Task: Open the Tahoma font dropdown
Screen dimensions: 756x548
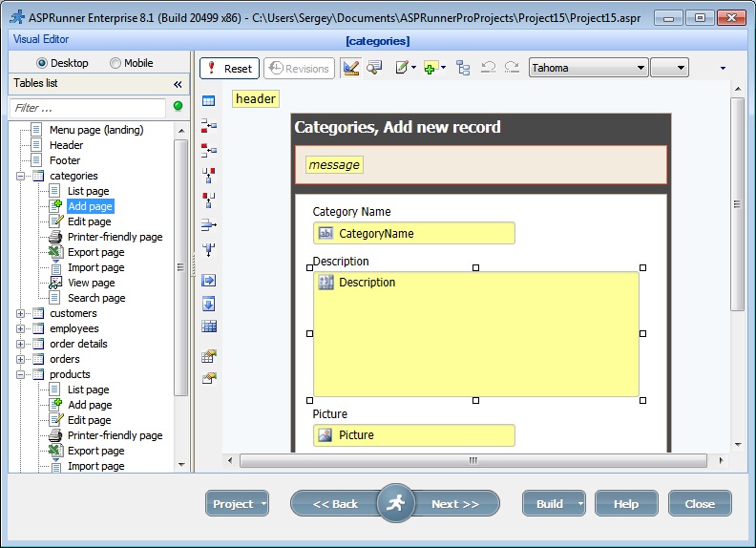Action: (x=588, y=68)
